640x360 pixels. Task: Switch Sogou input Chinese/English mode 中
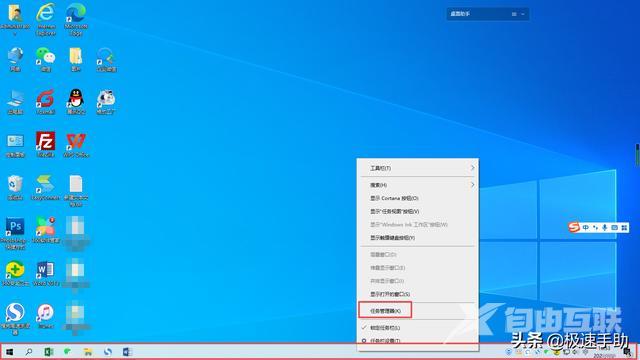[x=586, y=227]
